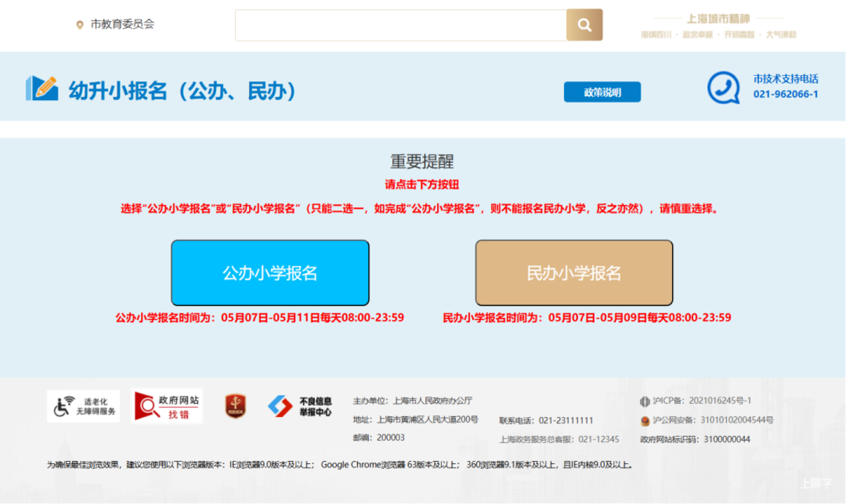Focus the top search input field
846x504 pixels.
[401, 25]
